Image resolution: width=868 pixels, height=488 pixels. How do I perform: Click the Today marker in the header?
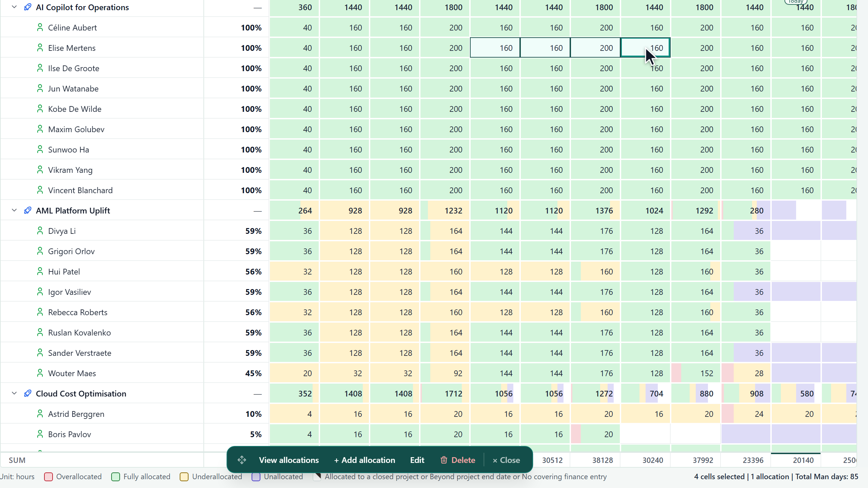tap(795, 2)
